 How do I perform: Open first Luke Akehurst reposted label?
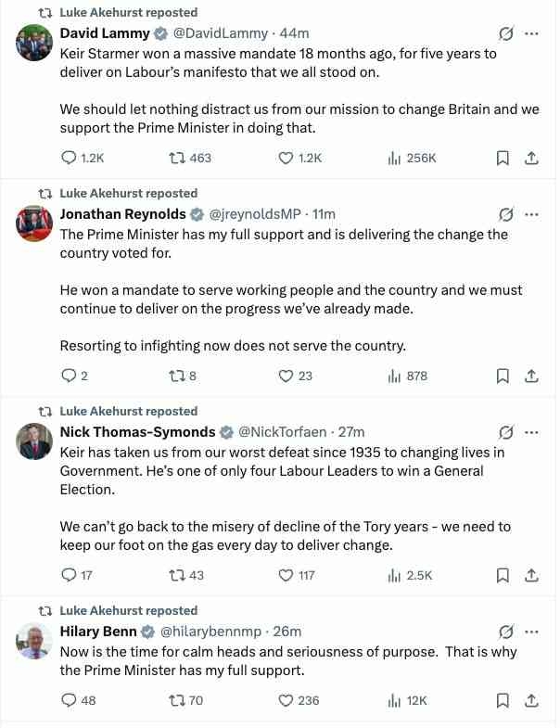[x=128, y=13]
